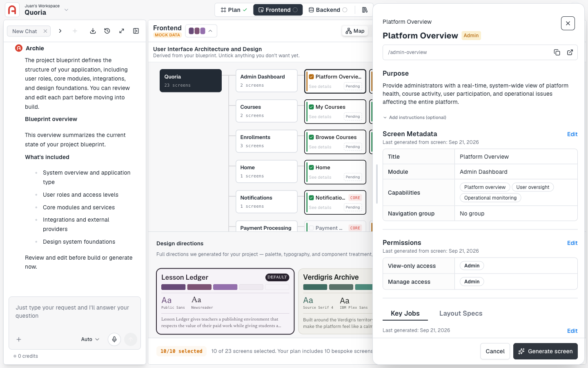Click the Cancel button

495,351
